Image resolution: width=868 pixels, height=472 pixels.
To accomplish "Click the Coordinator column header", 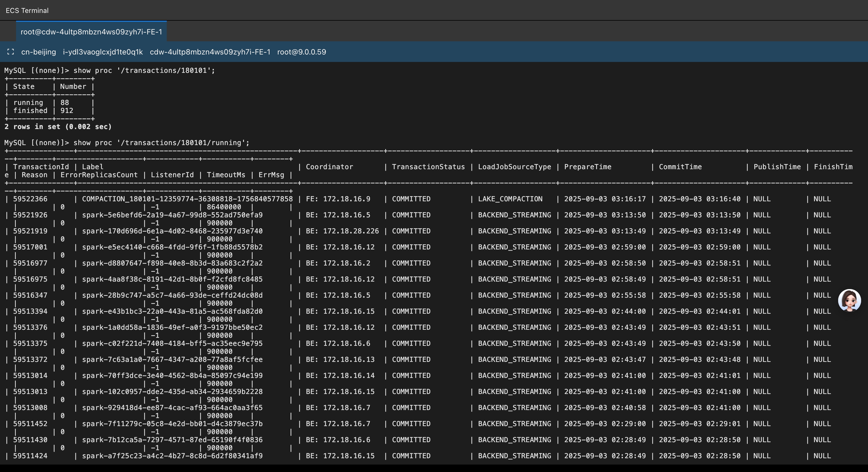I will coord(329,167).
